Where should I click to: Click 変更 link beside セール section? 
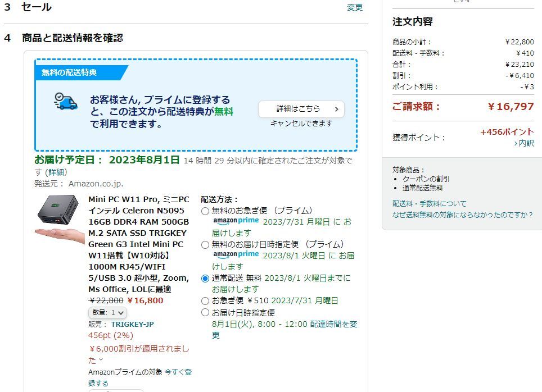(x=355, y=7)
